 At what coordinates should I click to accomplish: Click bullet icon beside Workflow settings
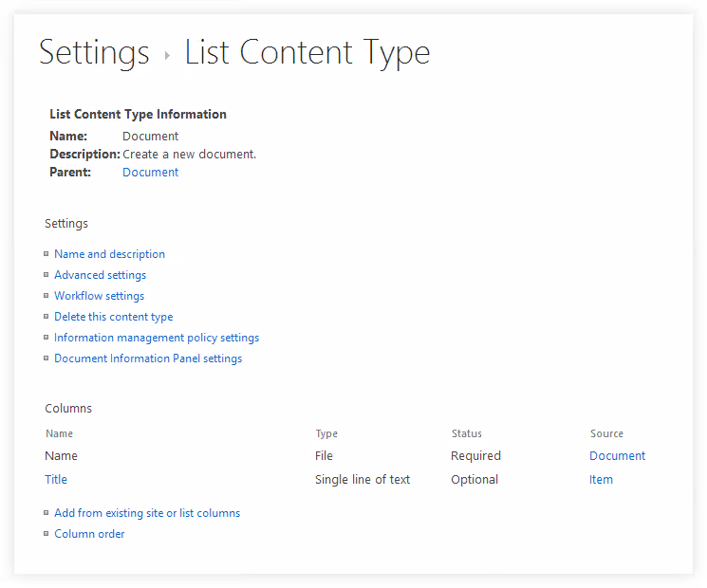click(x=46, y=296)
